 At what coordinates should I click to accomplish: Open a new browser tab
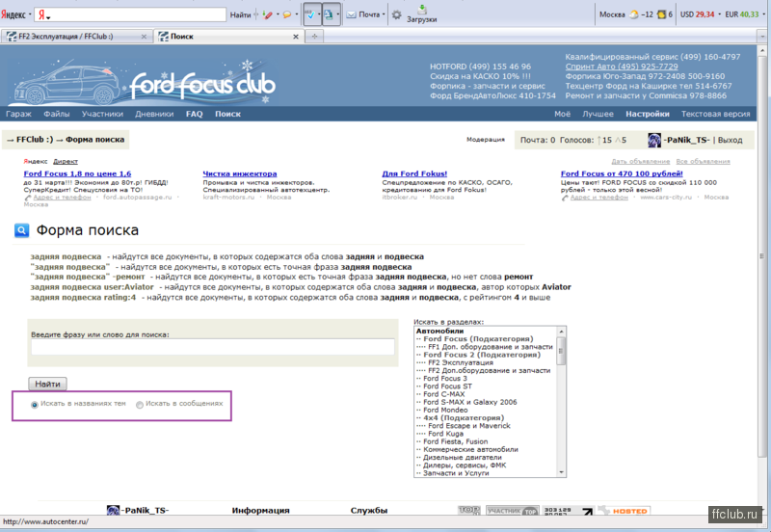coord(314,37)
